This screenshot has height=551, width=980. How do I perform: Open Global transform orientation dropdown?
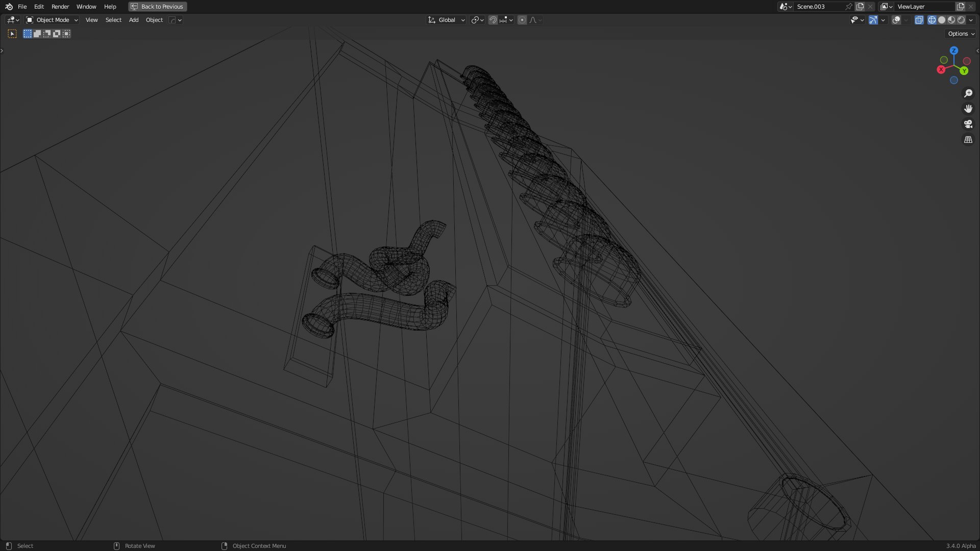[x=447, y=20]
